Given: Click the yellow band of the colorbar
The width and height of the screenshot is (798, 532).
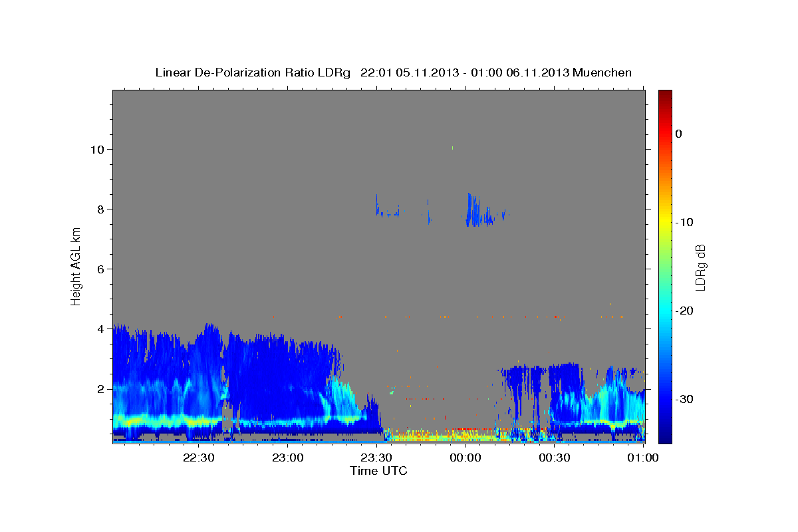Looking at the screenshot, I should (665, 219).
